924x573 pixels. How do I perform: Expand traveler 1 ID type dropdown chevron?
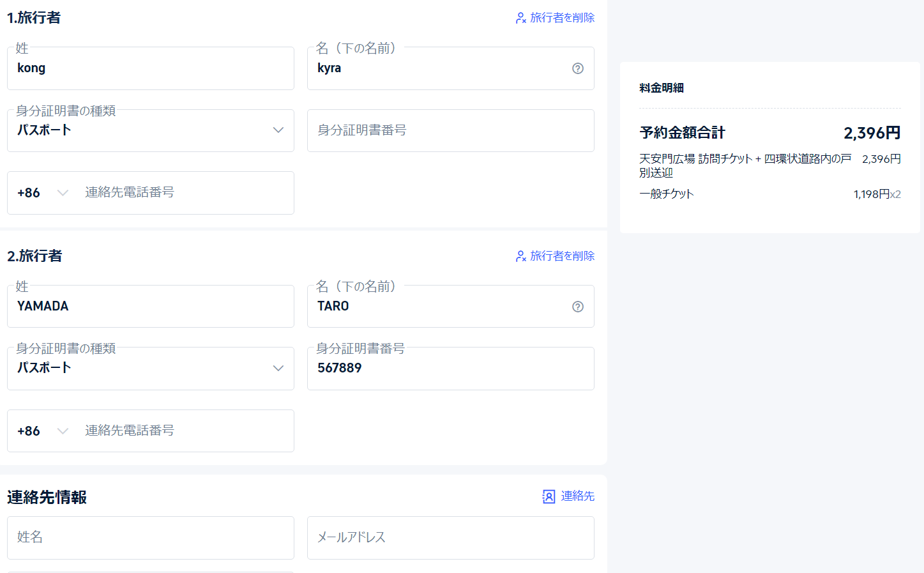coord(278,130)
